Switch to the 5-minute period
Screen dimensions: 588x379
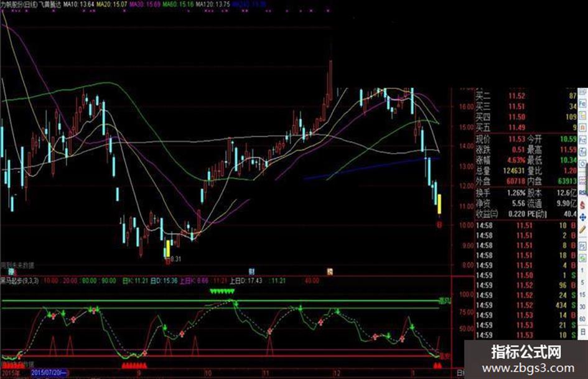583,282
